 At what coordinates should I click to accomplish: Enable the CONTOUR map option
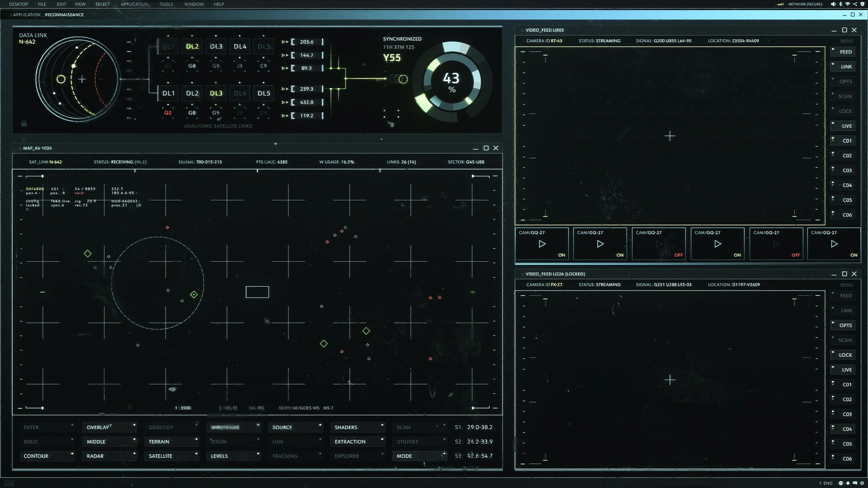[47, 456]
